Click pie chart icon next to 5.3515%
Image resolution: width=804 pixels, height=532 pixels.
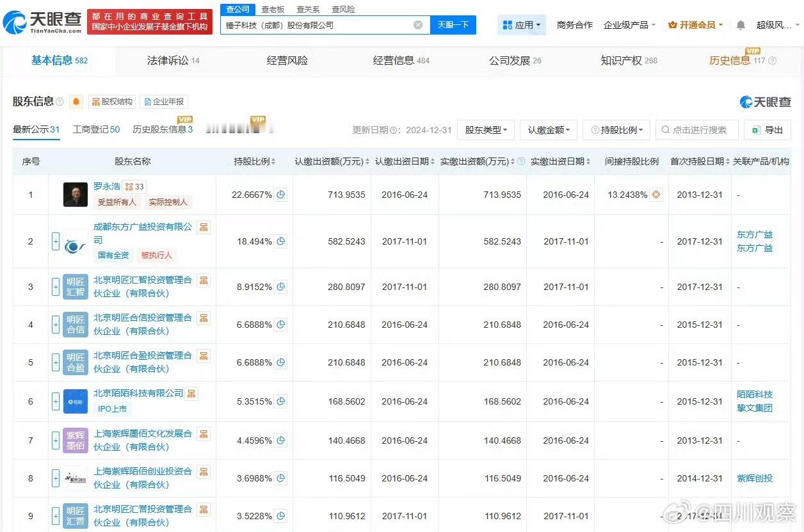point(280,401)
